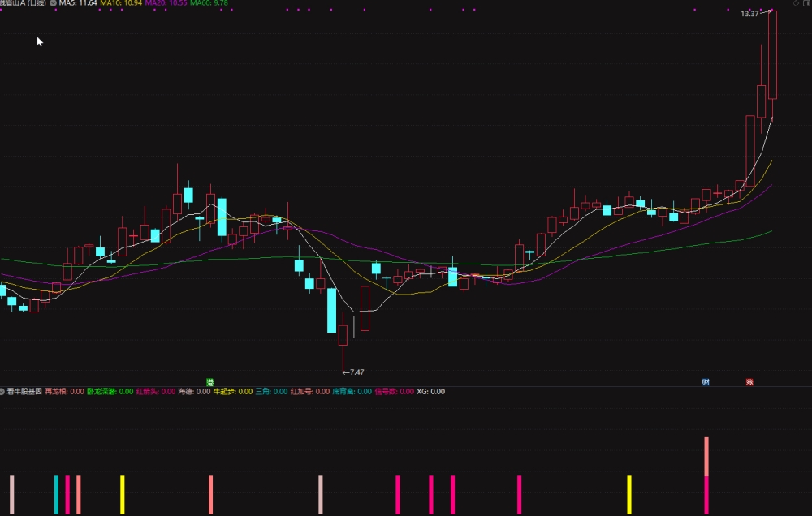Click the 再龙根: 0.00 value
Viewport: 812px width, 516px height.
65,392
